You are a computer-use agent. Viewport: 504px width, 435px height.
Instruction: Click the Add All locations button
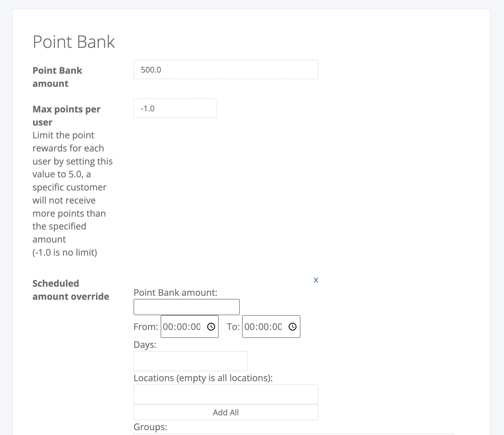point(226,412)
